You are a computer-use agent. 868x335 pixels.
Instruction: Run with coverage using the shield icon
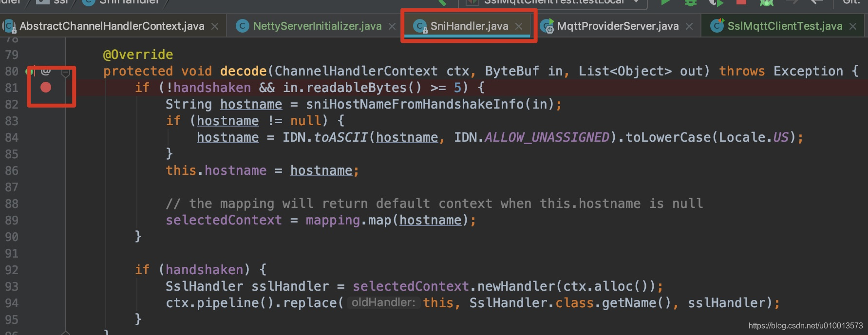pos(715,2)
